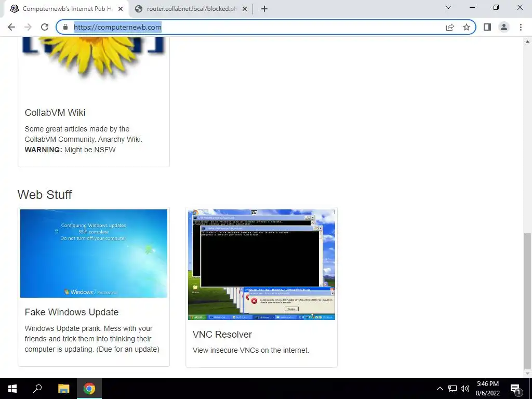532x399 pixels.
Task: Open the notification center icon
Action: (516, 389)
